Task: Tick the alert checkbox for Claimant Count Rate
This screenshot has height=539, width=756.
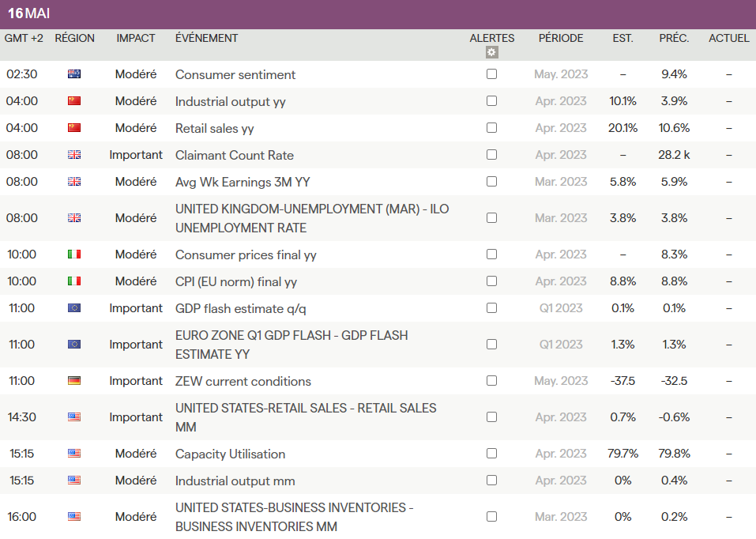Action: point(491,155)
